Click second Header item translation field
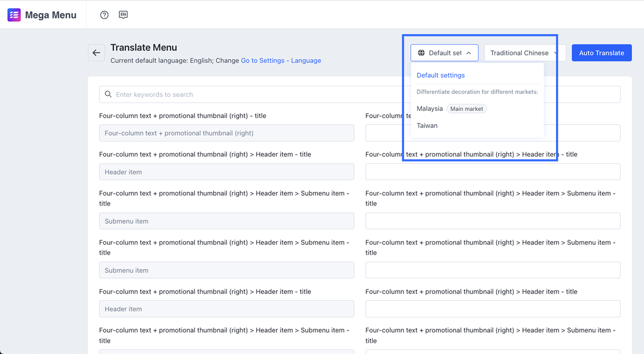This screenshot has width=644, height=354. [492, 309]
